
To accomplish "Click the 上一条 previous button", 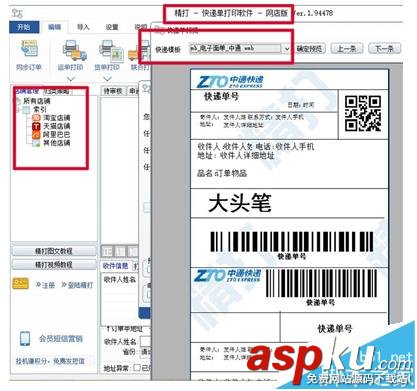I will coord(346,49).
